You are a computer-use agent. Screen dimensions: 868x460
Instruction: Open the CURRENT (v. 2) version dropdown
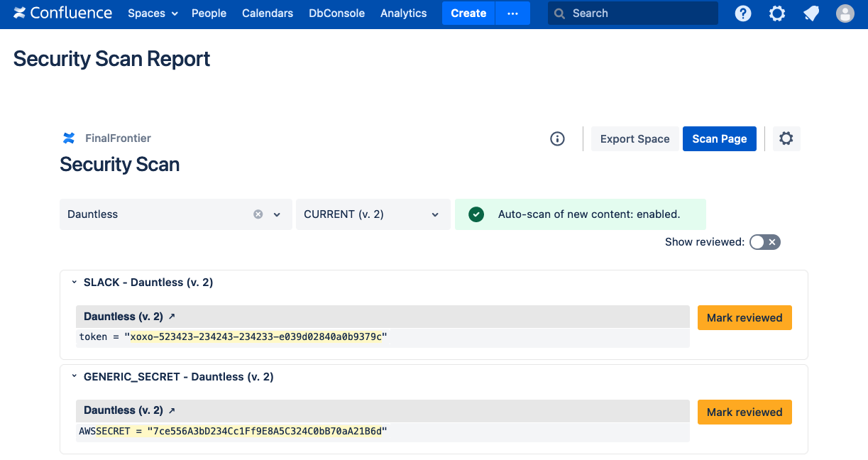(373, 214)
